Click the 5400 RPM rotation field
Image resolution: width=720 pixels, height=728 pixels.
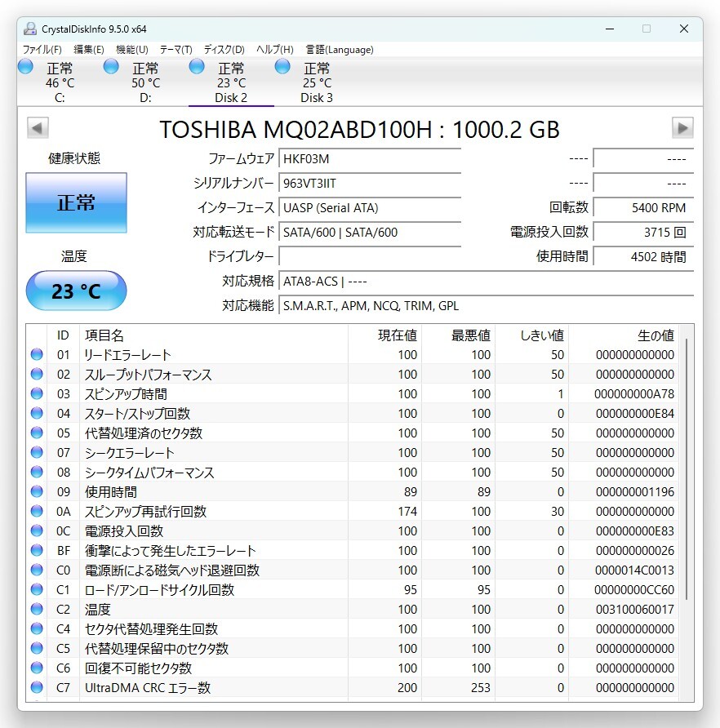[x=643, y=207]
